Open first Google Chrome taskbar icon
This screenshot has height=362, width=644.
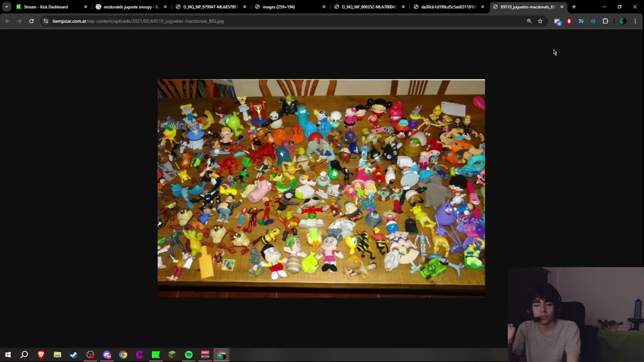click(123, 355)
